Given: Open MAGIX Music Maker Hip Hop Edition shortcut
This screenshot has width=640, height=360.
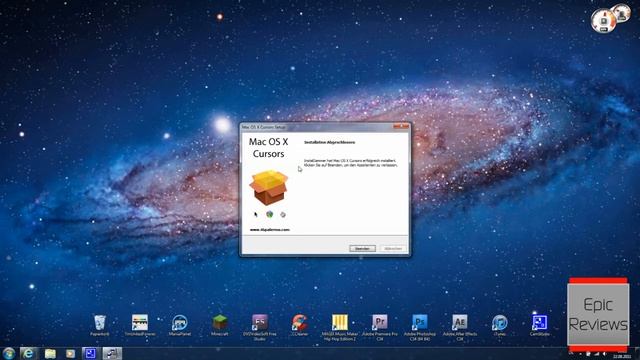Looking at the screenshot, I should [340, 327].
